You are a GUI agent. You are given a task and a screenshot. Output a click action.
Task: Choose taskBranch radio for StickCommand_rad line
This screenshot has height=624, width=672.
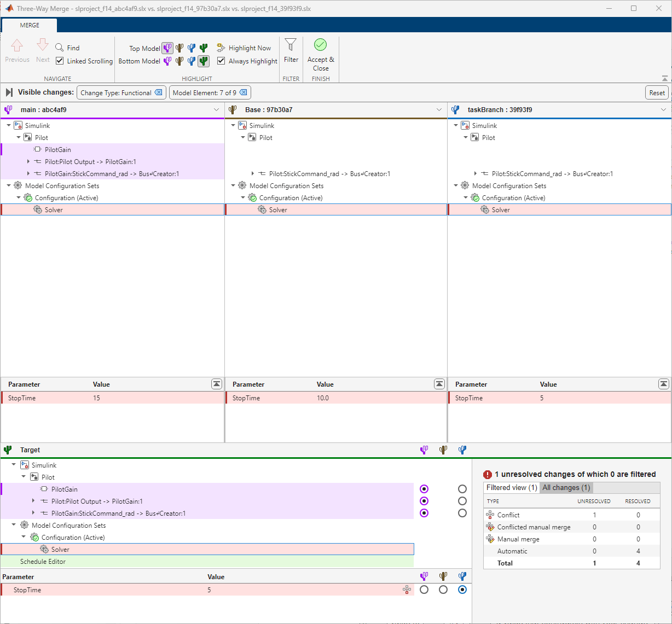462,513
